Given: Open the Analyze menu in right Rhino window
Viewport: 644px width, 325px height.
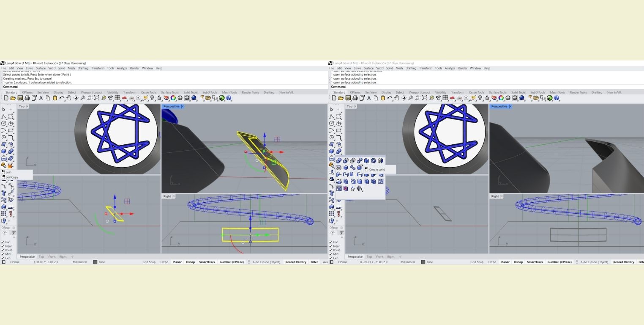Looking at the screenshot, I should [450, 68].
